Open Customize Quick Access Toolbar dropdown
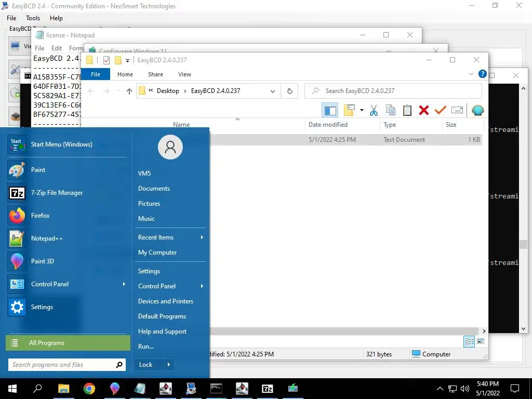The width and height of the screenshot is (532, 399). tap(128, 61)
